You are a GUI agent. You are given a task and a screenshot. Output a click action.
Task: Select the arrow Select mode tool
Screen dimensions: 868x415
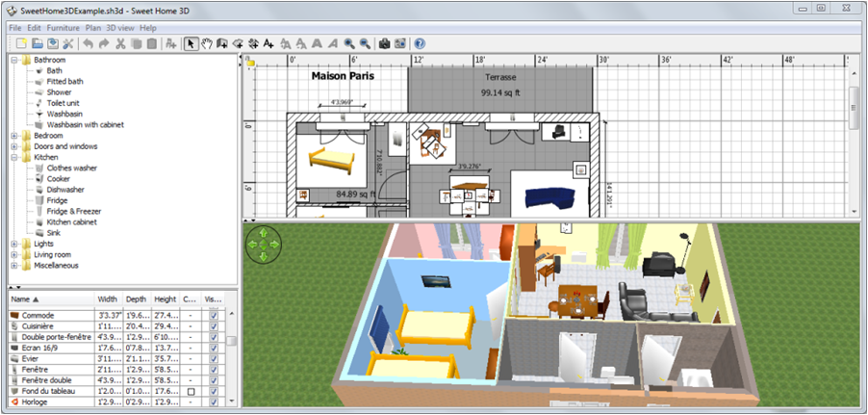click(x=191, y=43)
